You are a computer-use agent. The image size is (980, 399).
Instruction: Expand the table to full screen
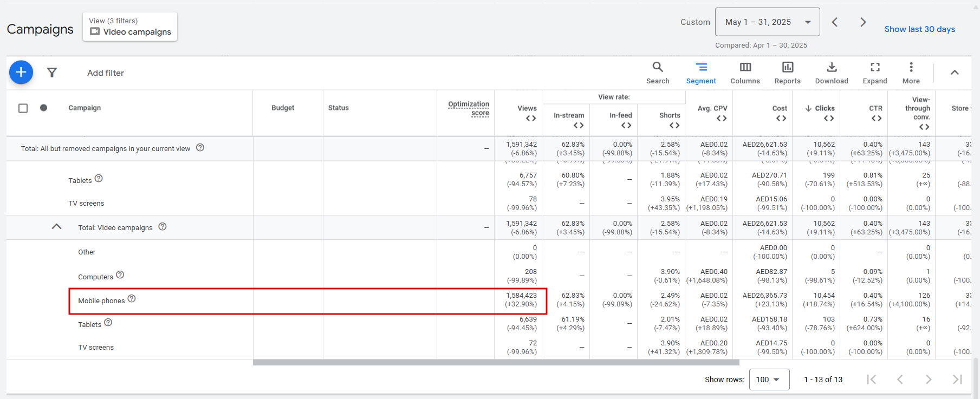click(875, 73)
